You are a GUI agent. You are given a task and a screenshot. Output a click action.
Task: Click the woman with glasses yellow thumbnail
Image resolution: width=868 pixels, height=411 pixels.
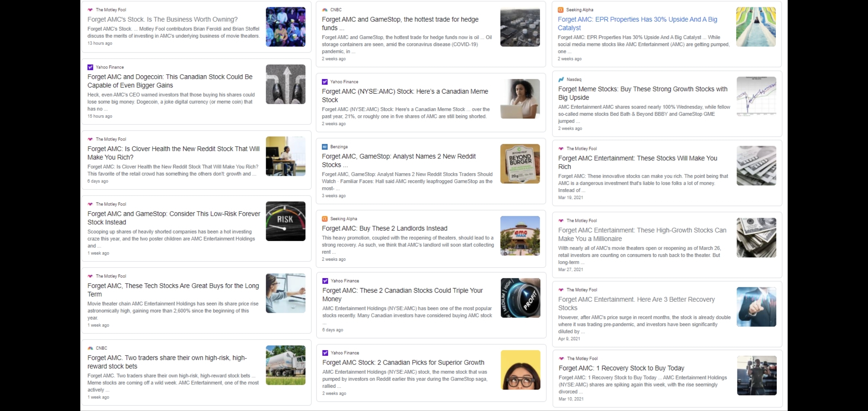tap(520, 370)
